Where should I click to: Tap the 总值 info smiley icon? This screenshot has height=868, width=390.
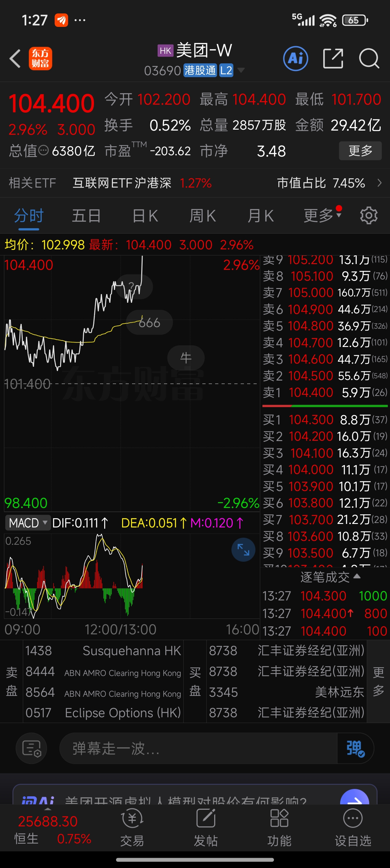tap(43, 150)
